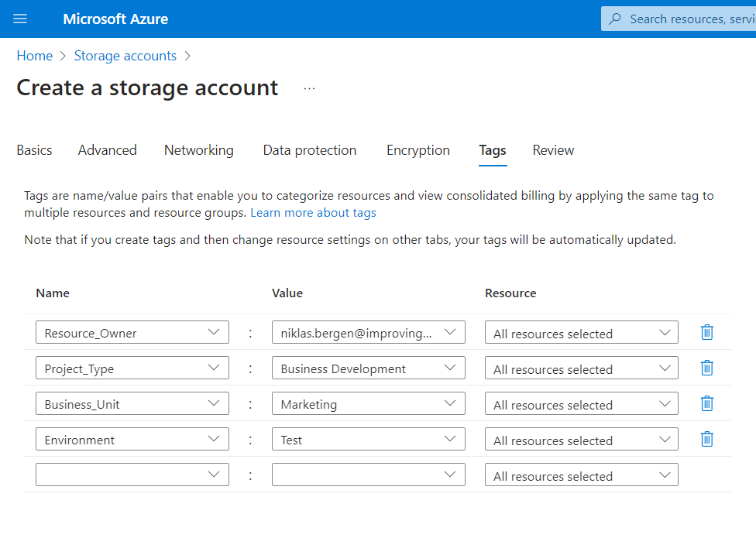Click the Search resources input field

pos(689,19)
